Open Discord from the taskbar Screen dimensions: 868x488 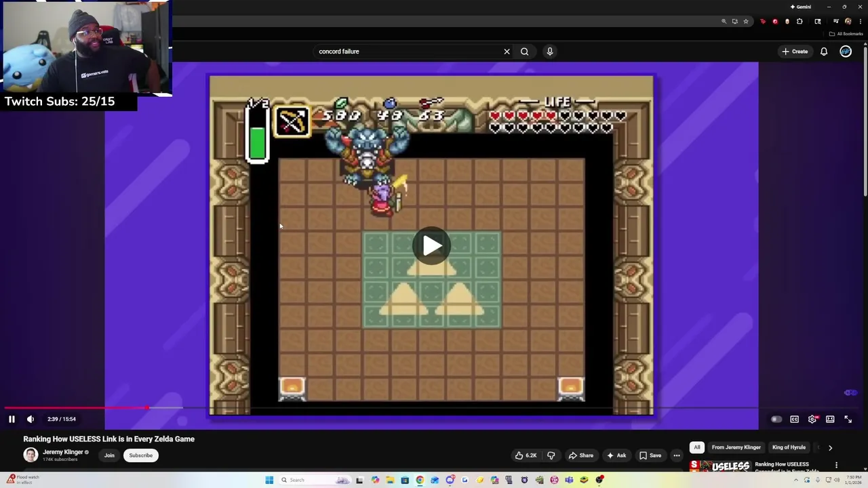[450, 480]
